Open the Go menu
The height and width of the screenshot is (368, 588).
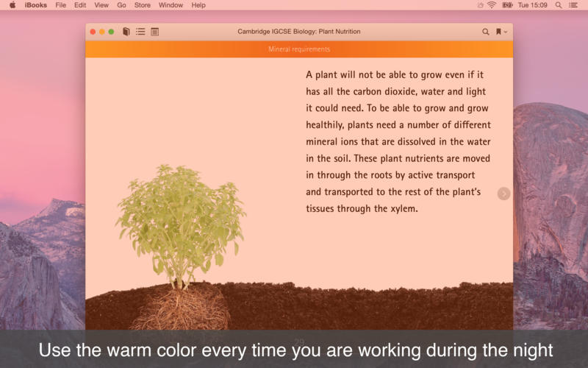coord(121,5)
